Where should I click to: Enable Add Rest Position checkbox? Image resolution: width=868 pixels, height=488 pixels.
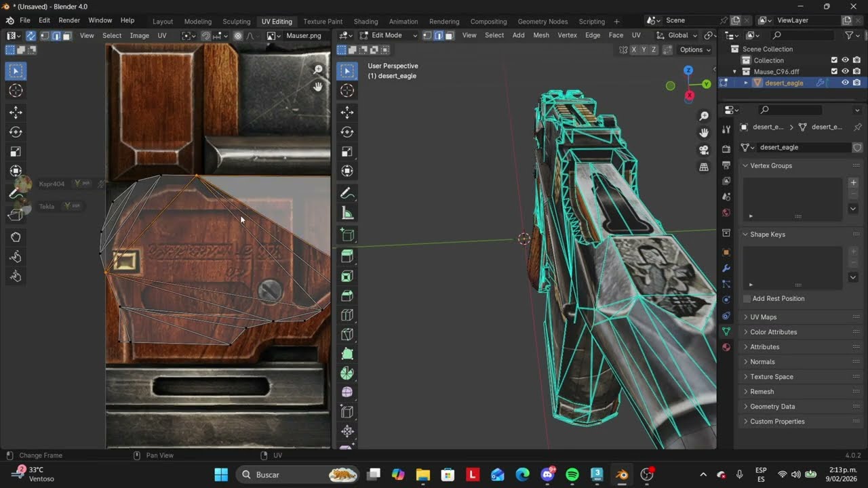click(x=747, y=298)
